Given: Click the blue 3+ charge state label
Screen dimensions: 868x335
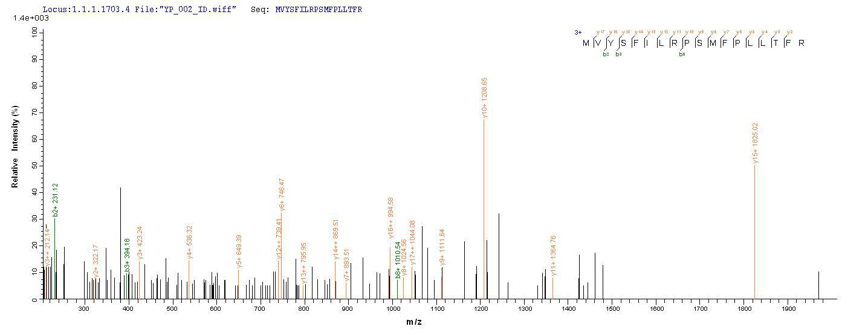Looking at the screenshot, I should [x=578, y=33].
